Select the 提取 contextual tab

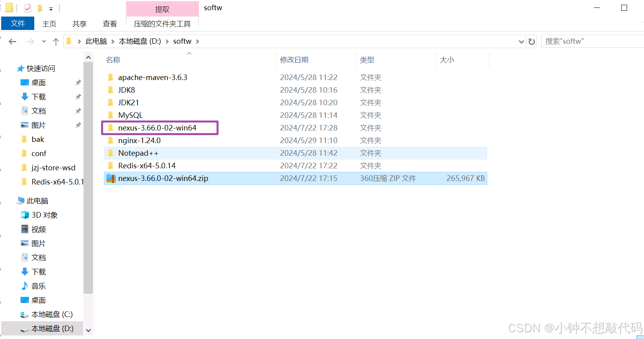[x=162, y=9]
